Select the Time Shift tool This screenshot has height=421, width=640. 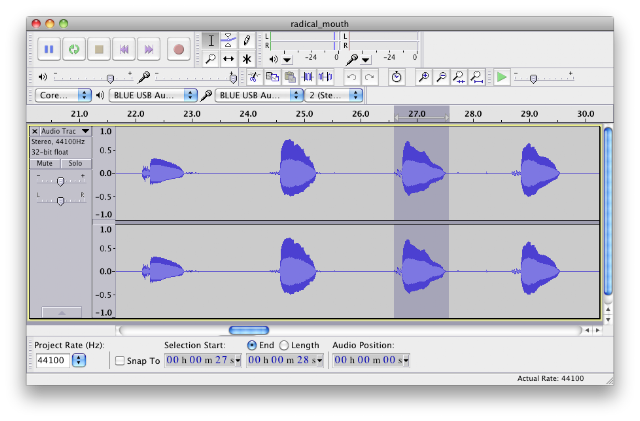tap(229, 59)
